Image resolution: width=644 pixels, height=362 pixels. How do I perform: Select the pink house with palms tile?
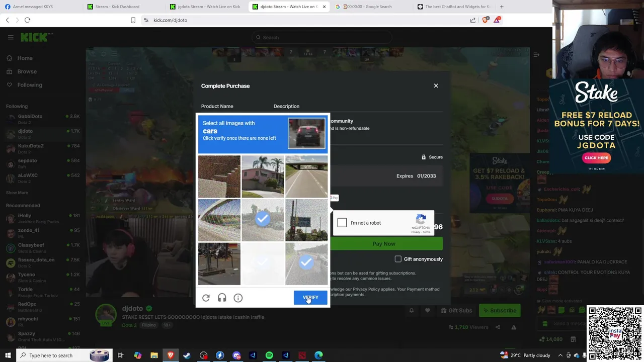(x=263, y=176)
